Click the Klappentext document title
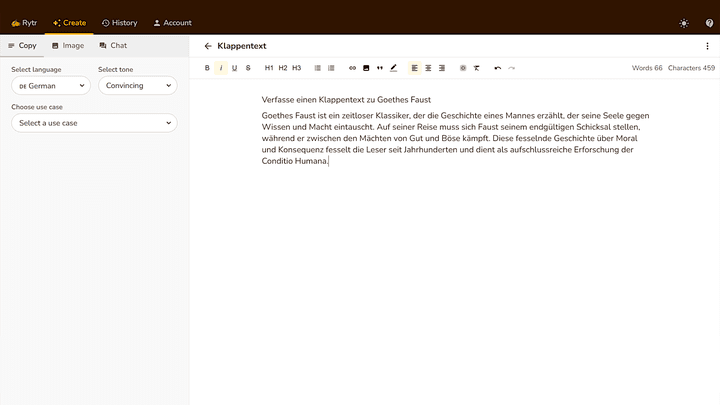 242,46
